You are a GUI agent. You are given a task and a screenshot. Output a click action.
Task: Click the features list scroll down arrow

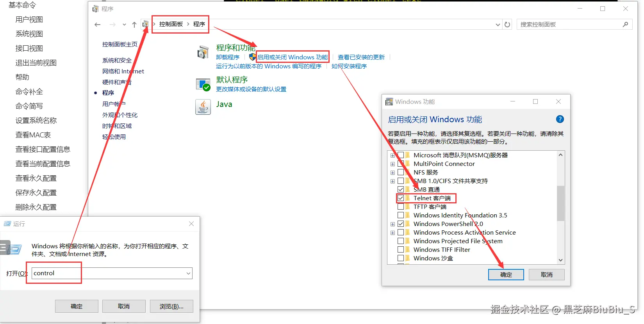(x=560, y=260)
